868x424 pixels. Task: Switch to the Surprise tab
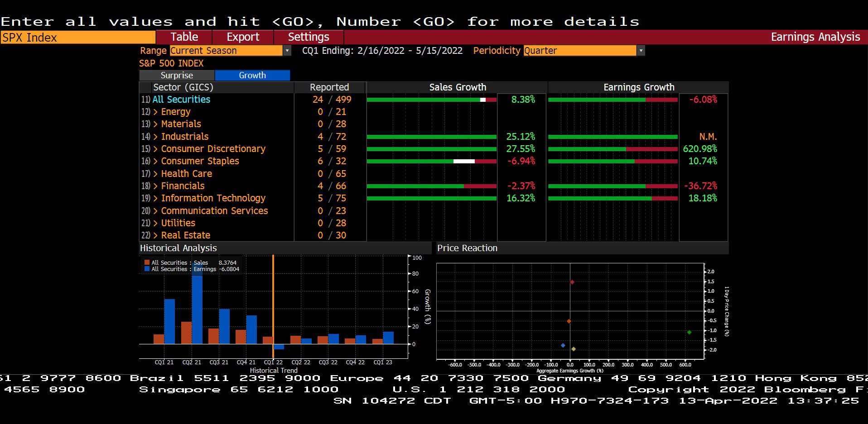177,75
